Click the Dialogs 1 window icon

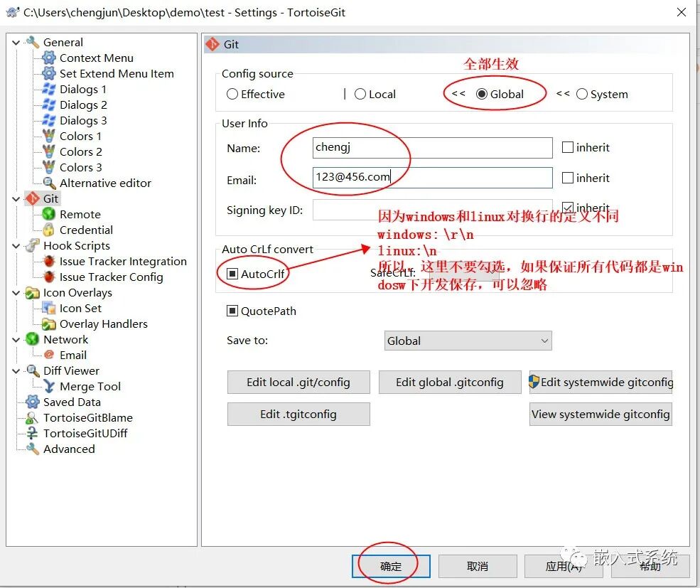(48, 89)
